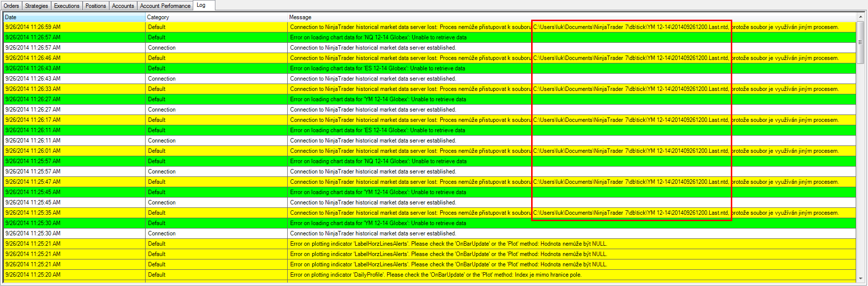Select the 'DailyProfile' indicator error message
Image resolution: width=868 pixels, height=286 pixels.
point(571,275)
